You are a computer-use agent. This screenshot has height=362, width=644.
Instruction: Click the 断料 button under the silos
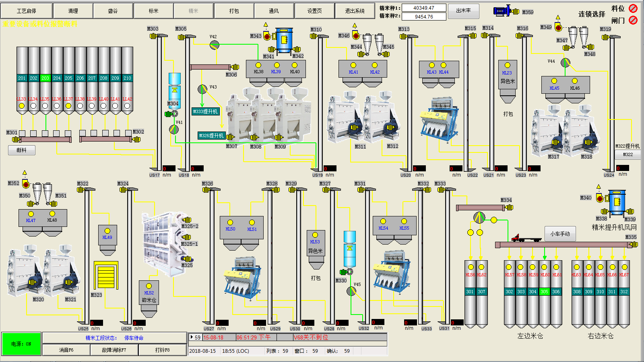tap(22, 150)
